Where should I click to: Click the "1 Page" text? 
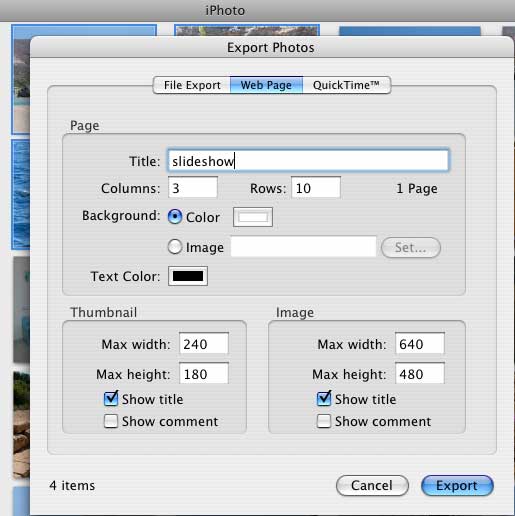(x=417, y=189)
